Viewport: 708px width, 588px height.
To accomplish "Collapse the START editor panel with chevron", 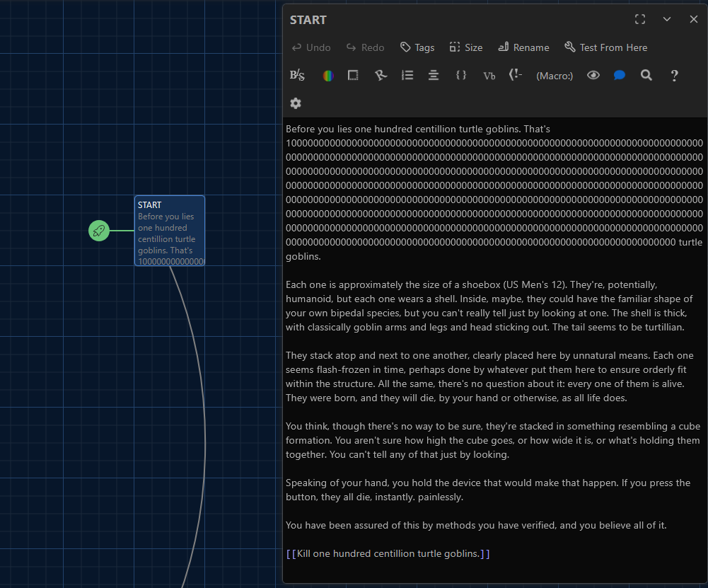I will pyautogui.click(x=667, y=19).
